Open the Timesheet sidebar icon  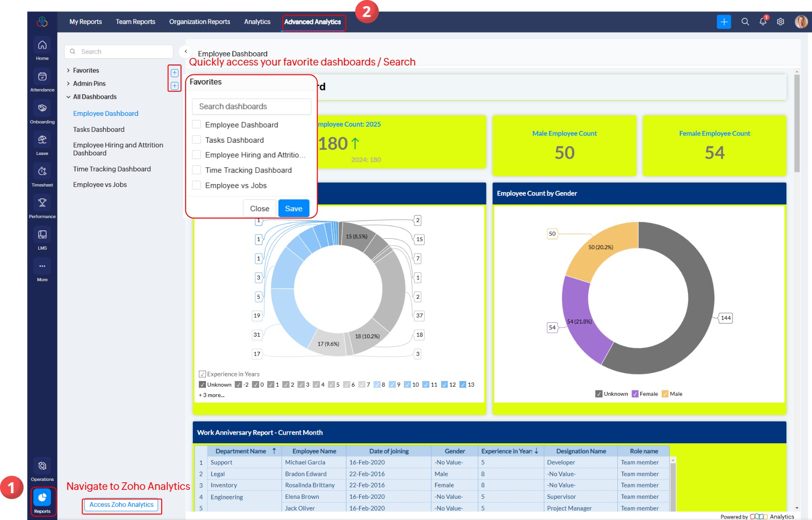pyautogui.click(x=42, y=171)
